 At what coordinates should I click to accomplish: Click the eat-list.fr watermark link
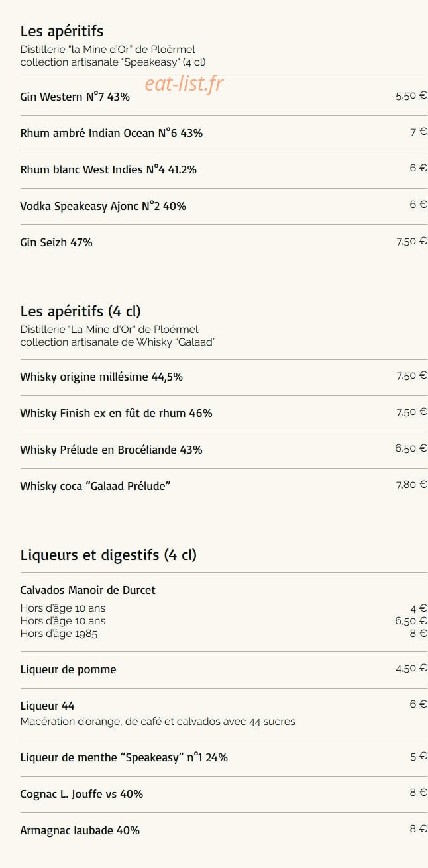point(184,85)
